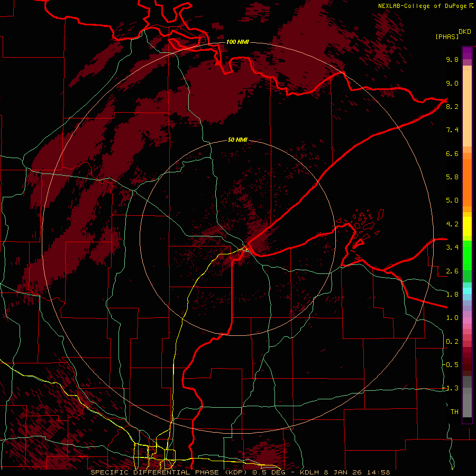
Task: Click the TH label on the color scale
Action: tap(454, 412)
